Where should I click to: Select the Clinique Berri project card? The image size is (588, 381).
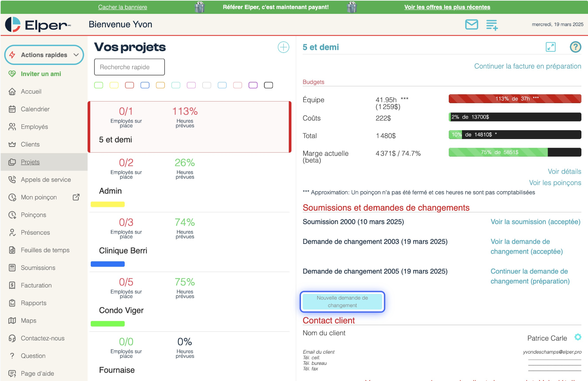(x=189, y=242)
